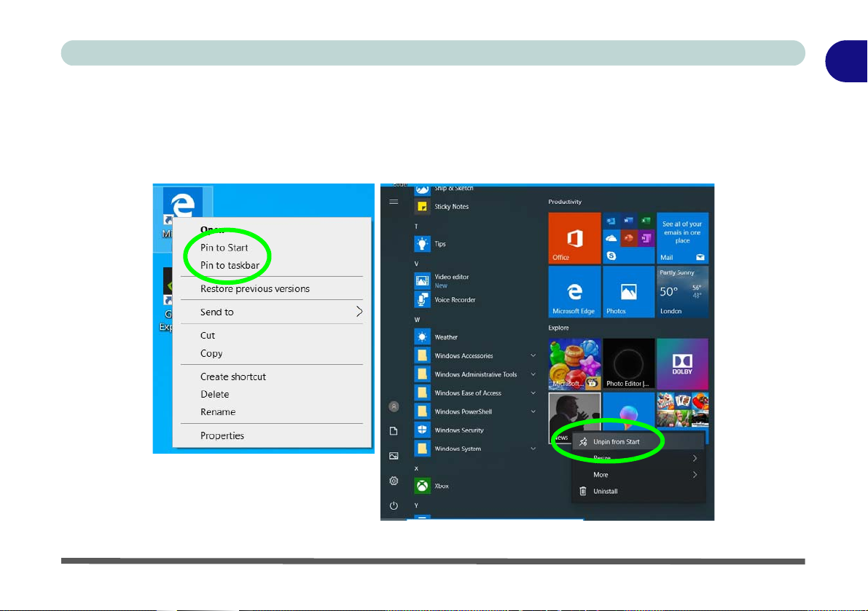Click the letter X section header
Viewport: 868px width, 611px height.
pos(416,468)
